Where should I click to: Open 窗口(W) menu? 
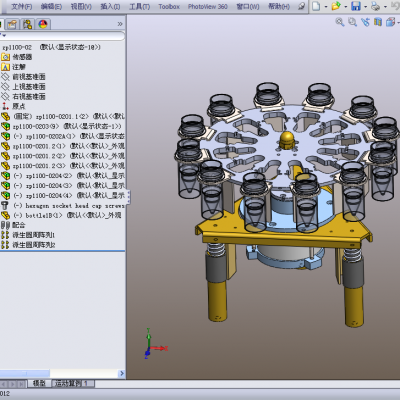click(248, 6)
